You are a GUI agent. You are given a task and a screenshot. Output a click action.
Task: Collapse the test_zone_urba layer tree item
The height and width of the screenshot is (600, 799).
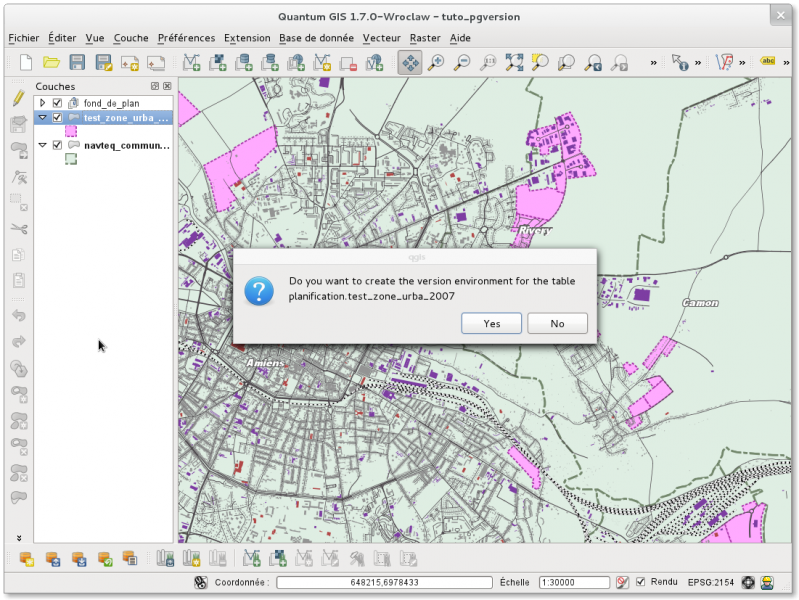(42, 117)
